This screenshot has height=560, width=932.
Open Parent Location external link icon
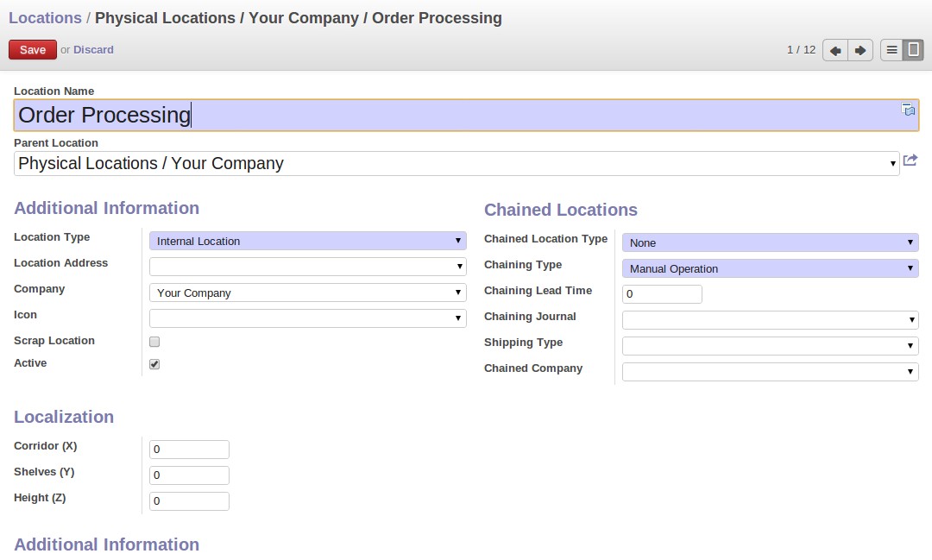(x=910, y=160)
